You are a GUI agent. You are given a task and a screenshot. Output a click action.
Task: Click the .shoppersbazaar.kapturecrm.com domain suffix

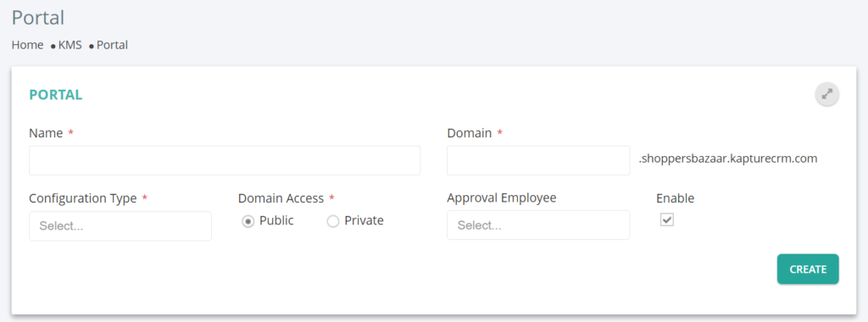[x=728, y=159]
